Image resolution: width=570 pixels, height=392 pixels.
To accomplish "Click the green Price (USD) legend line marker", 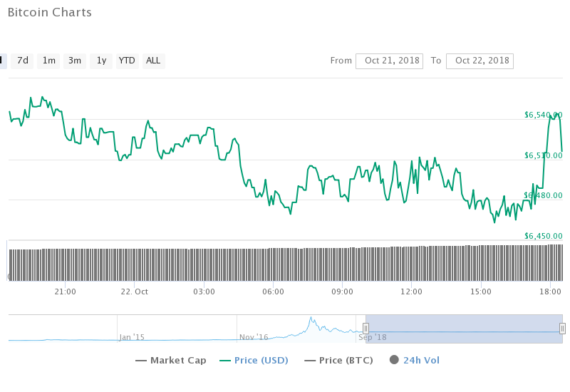I will [225, 361].
